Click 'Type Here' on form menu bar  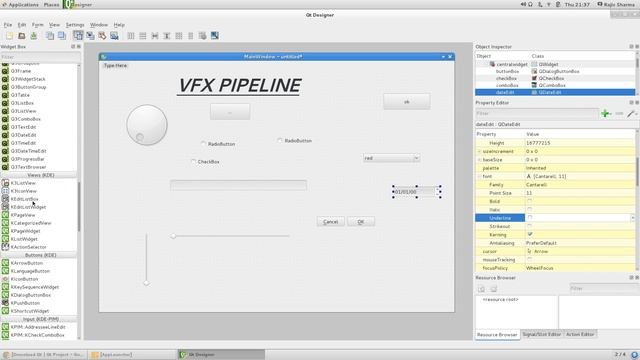115,65
